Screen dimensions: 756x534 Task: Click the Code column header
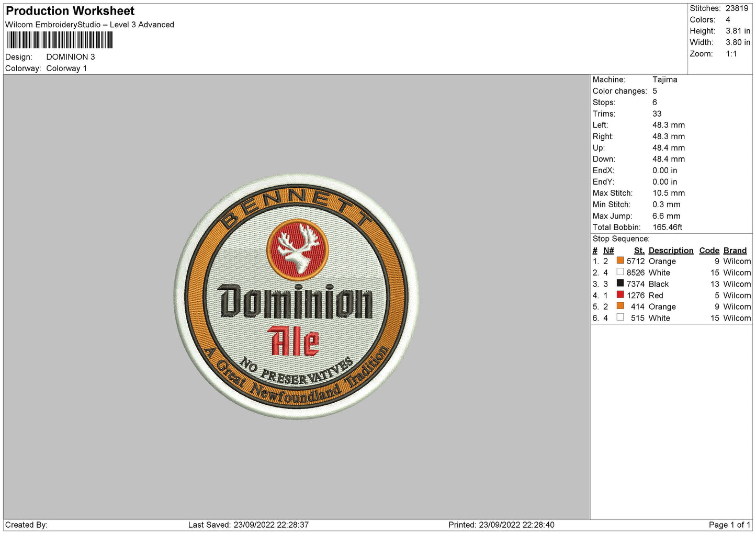(709, 251)
